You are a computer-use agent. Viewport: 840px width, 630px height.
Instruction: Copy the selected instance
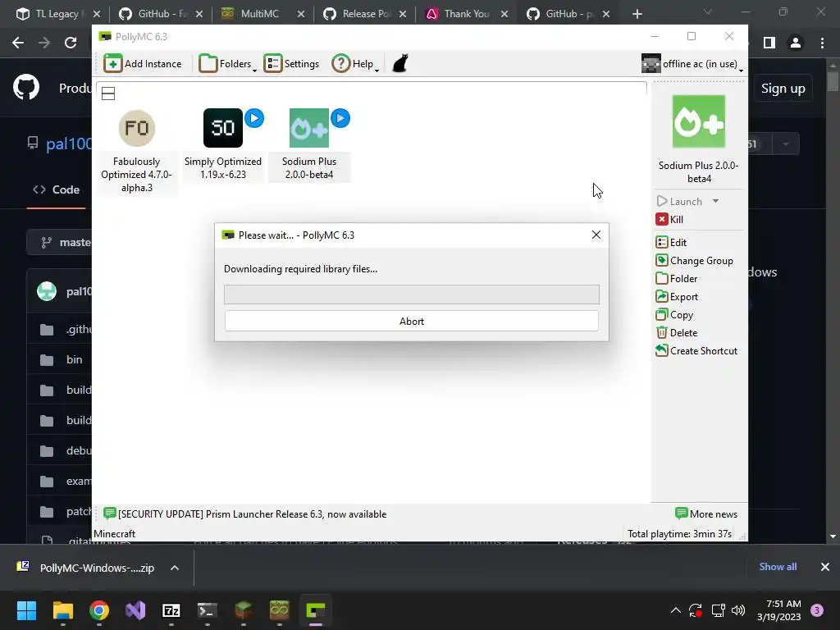pyautogui.click(x=674, y=315)
